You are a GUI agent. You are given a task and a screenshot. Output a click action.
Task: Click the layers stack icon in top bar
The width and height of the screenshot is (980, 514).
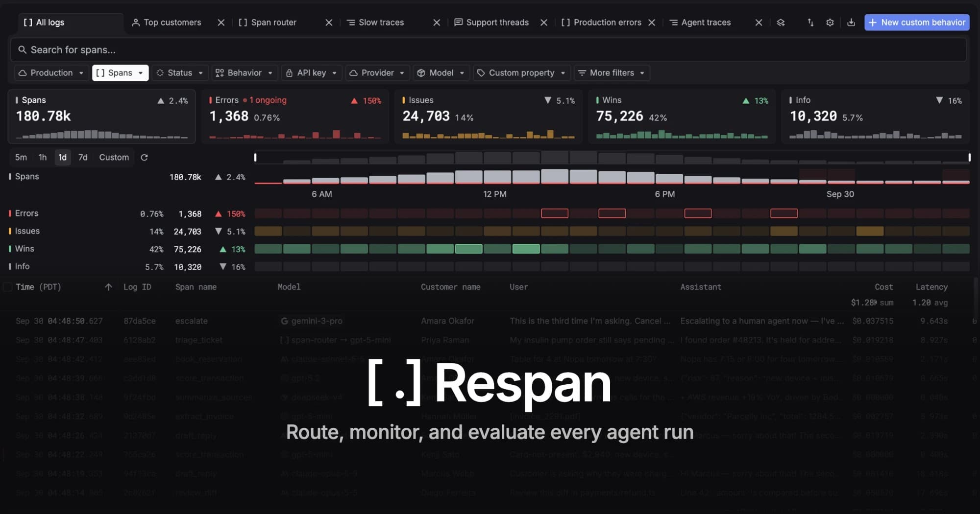[x=781, y=23]
